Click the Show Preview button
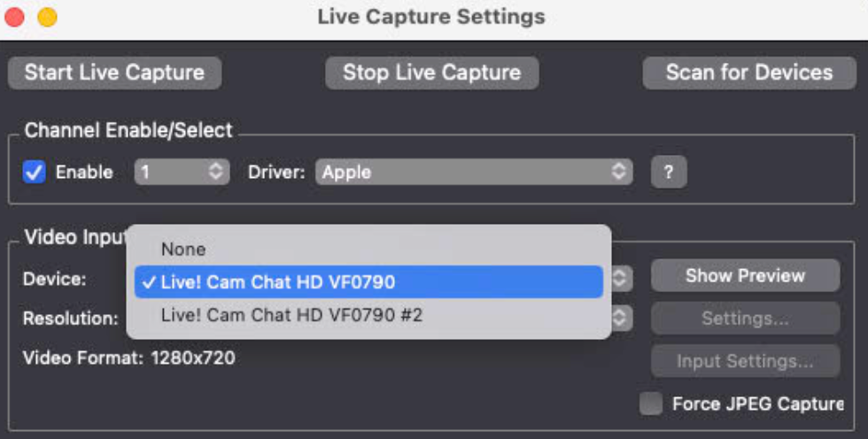This screenshot has height=439, width=868. 746,275
